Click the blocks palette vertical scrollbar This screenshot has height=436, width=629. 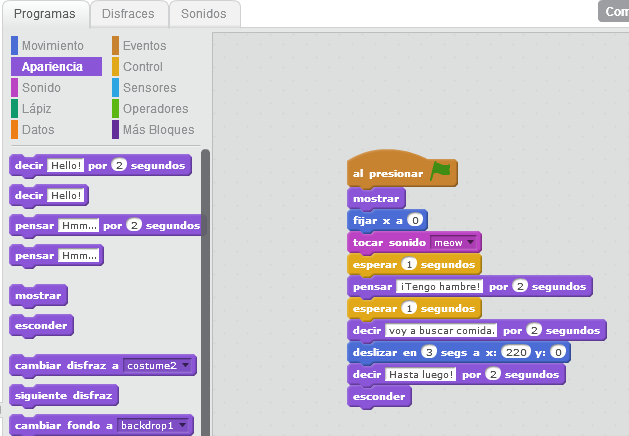pos(205,293)
